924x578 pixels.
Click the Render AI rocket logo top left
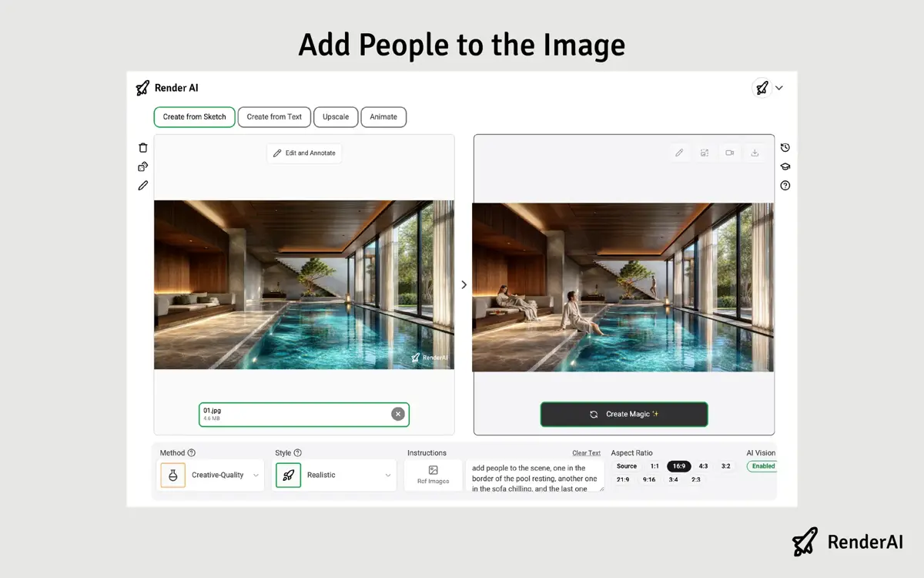[142, 88]
